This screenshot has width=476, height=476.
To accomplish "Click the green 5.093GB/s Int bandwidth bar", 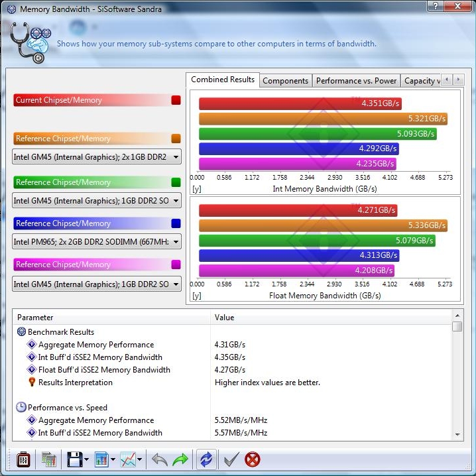I will [x=318, y=134].
